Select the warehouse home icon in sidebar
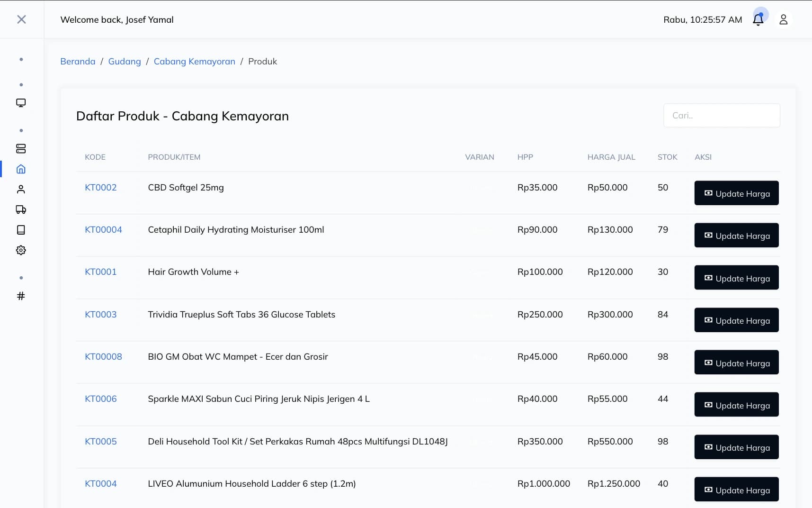The width and height of the screenshot is (812, 508). tap(21, 169)
